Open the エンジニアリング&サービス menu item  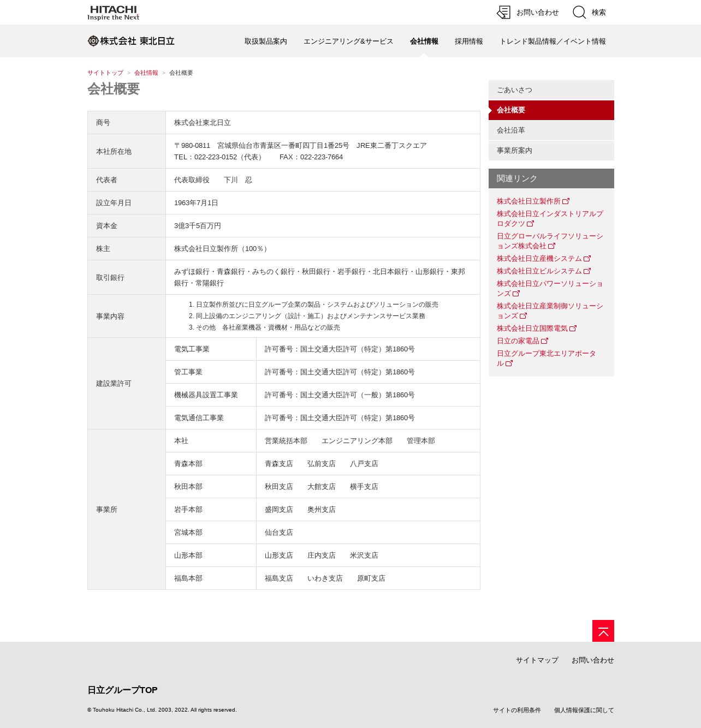pyautogui.click(x=348, y=41)
